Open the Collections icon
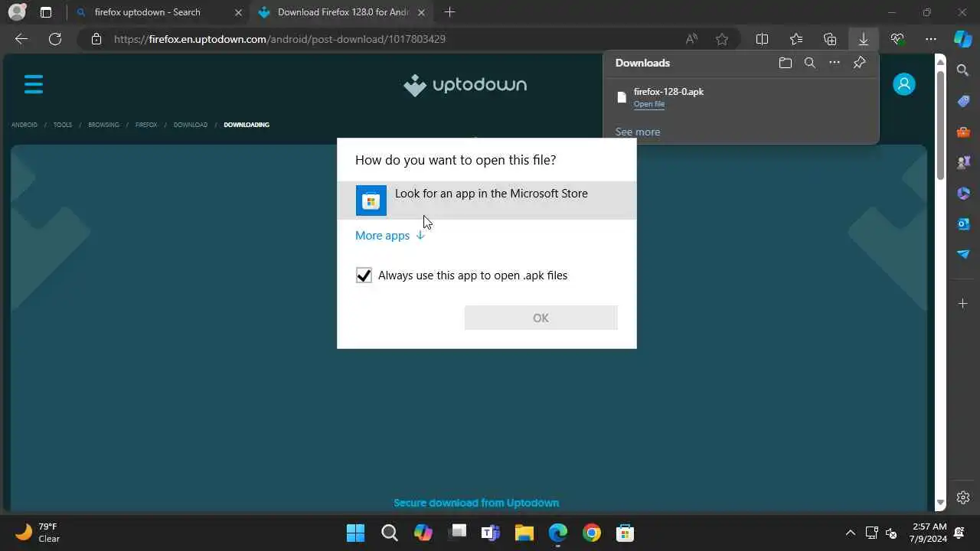This screenshot has width=980, height=551. 830,39
